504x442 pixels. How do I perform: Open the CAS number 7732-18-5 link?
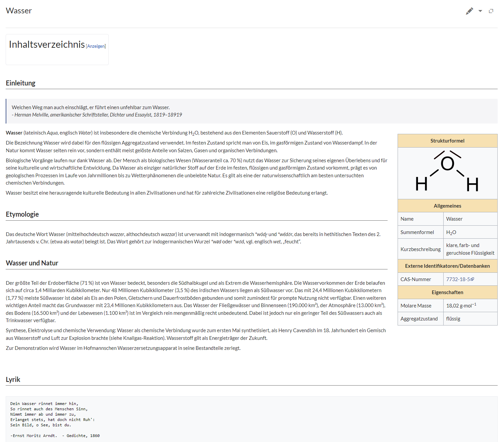(458, 279)
